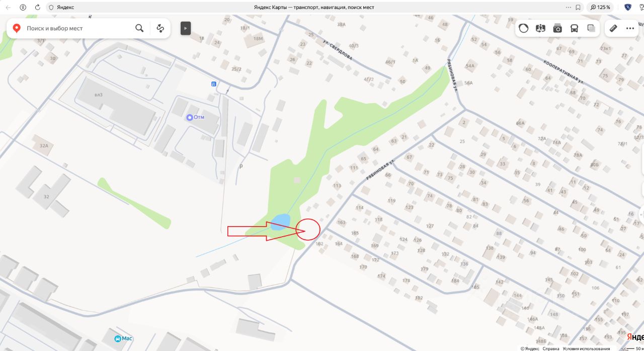
Task: Select the ruler distance tool
Action: pyautogui.click(x=613, y=28)
